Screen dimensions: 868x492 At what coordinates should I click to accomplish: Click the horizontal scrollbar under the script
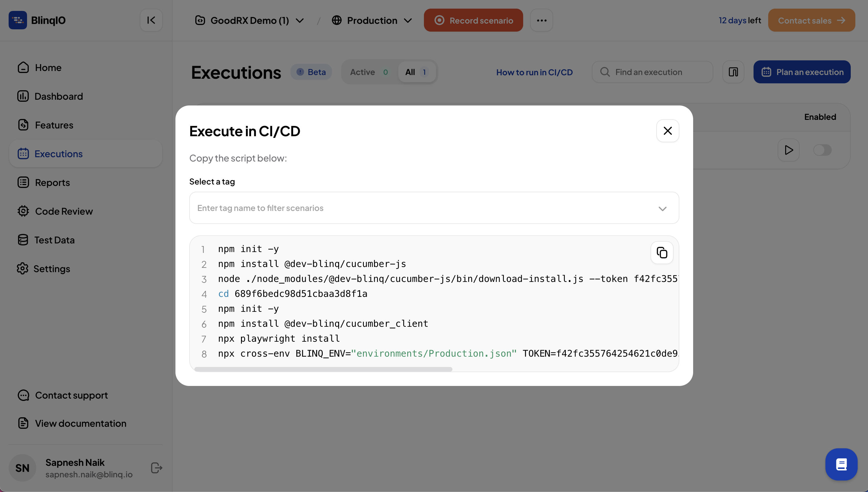click(x=323, y=369)
